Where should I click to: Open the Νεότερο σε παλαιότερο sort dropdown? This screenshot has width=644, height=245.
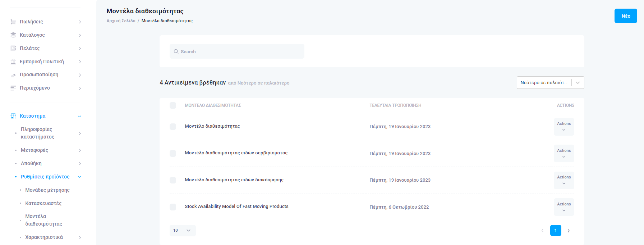pos(550,82)
